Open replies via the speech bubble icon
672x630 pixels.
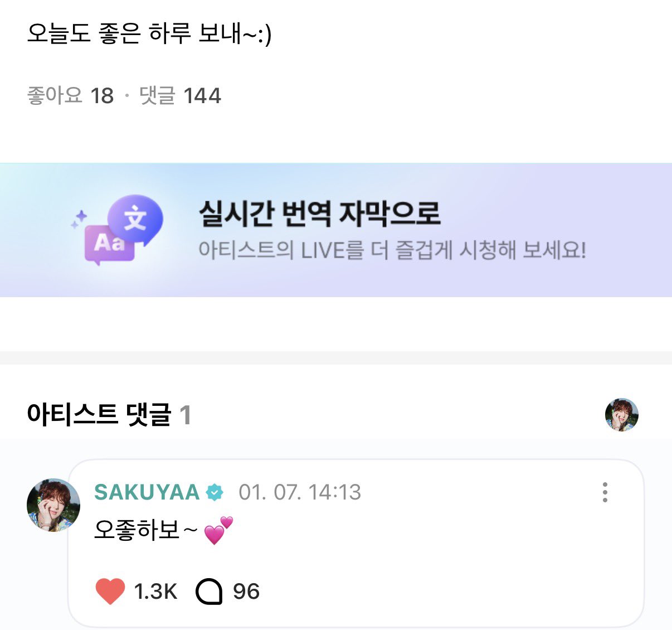click(x=209, y=592)
